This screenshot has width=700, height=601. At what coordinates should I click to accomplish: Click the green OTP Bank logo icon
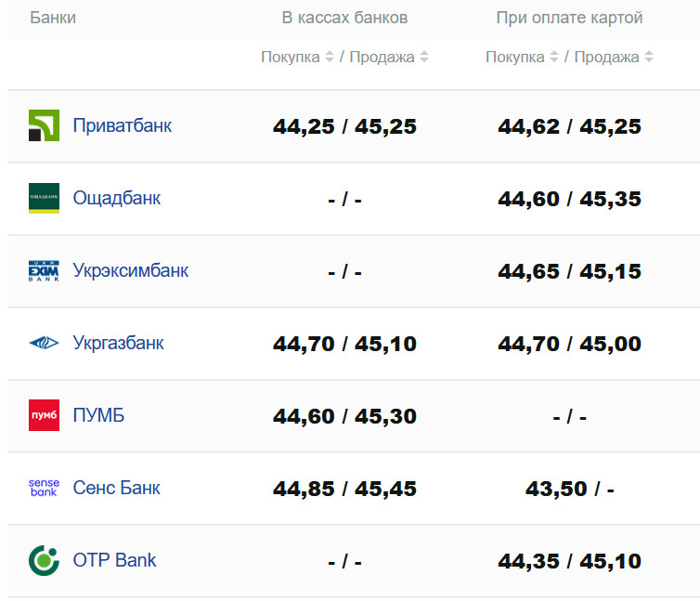[x=44, y=560]
